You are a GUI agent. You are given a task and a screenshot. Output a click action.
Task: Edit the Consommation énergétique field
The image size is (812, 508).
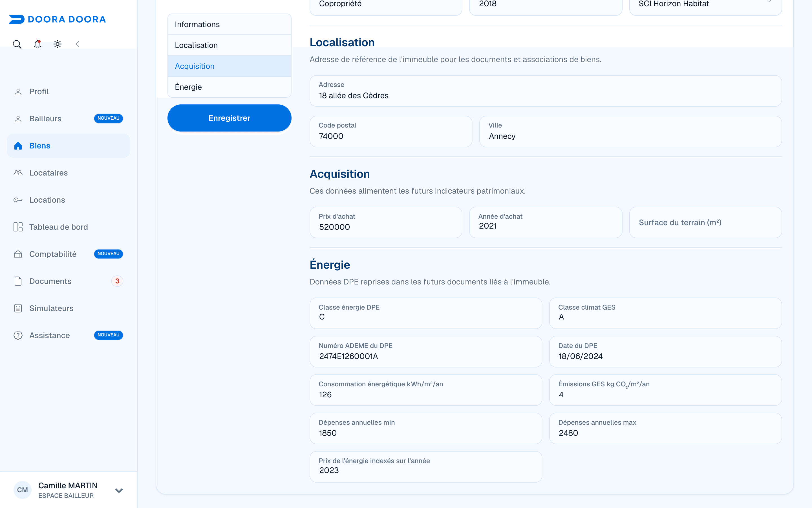coord(426,390)
